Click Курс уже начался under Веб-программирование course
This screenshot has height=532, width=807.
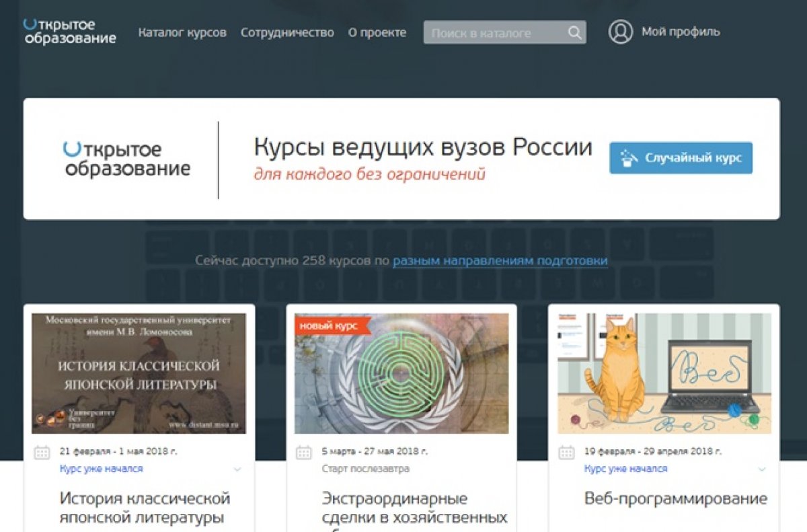pyautogui.click(x=625, y=469)
